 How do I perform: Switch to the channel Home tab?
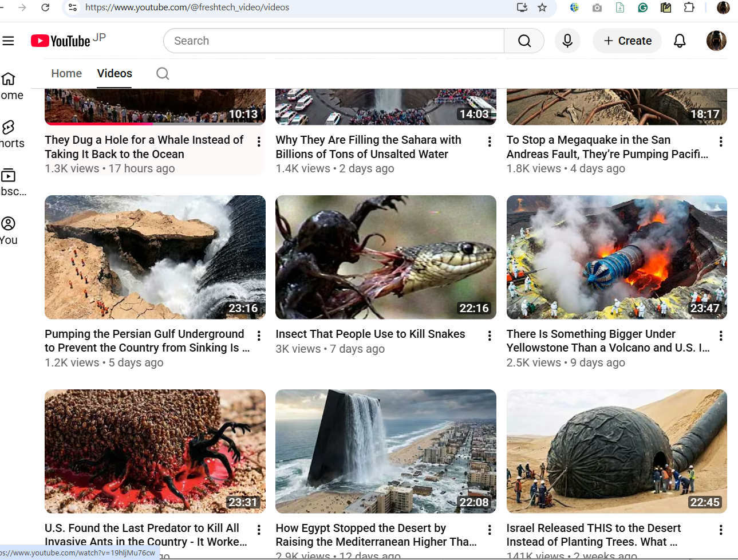pyautogui.click(x=66, y=73)
